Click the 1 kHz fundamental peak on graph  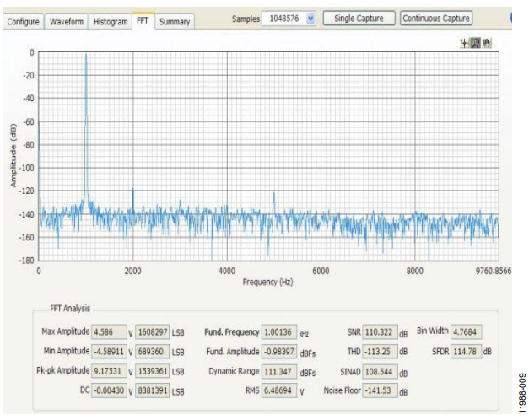(86, 56)
